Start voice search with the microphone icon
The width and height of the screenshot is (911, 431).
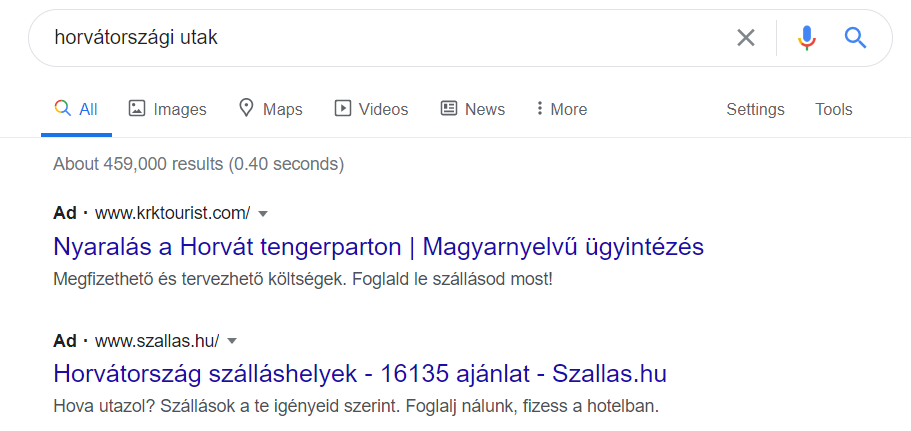806,38
